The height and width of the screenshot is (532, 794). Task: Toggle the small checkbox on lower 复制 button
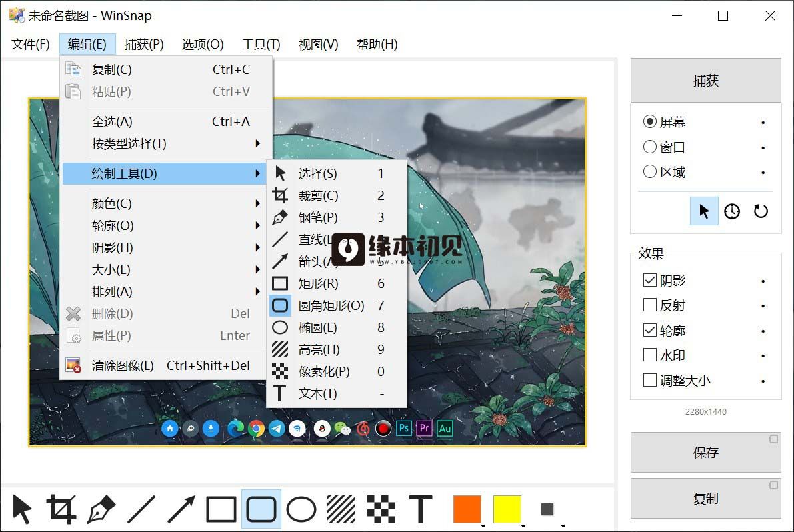click(774, 485)
